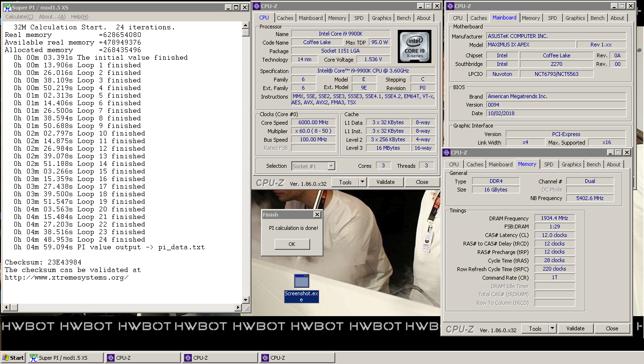Image resolution: width=644 pixels, height=364 pixels.
Task: Click Validate button in Memory window
Action: pyautogui.click(x=575, y=328)
